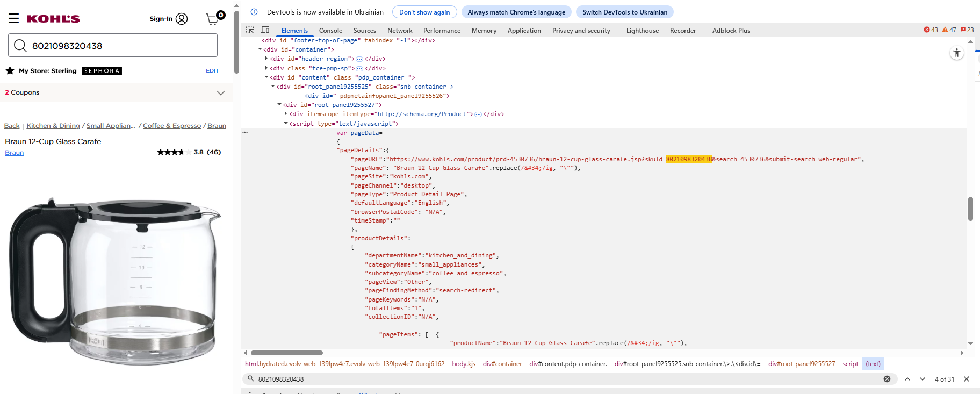Activate the inspect element picker icon

pos(250,30)
